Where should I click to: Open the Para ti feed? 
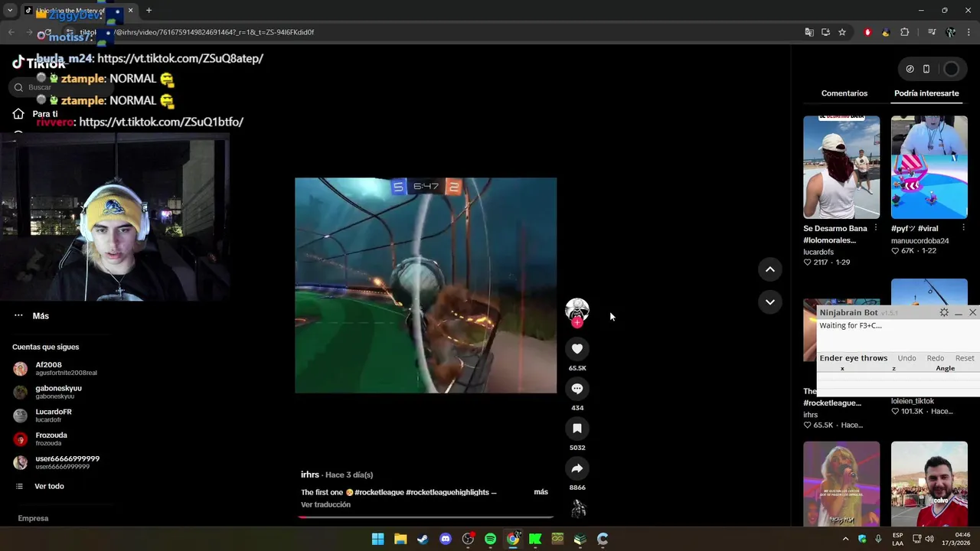click(x=44, y=114)
